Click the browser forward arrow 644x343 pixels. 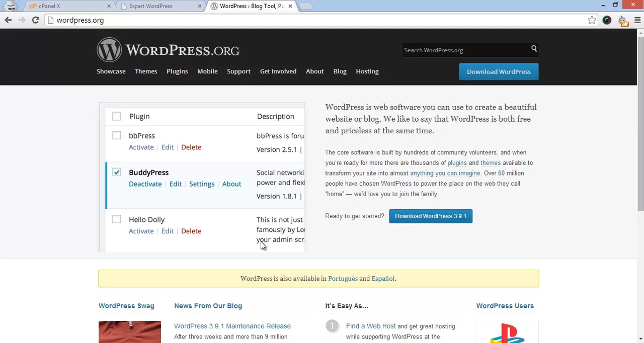(x=22, y=20)
